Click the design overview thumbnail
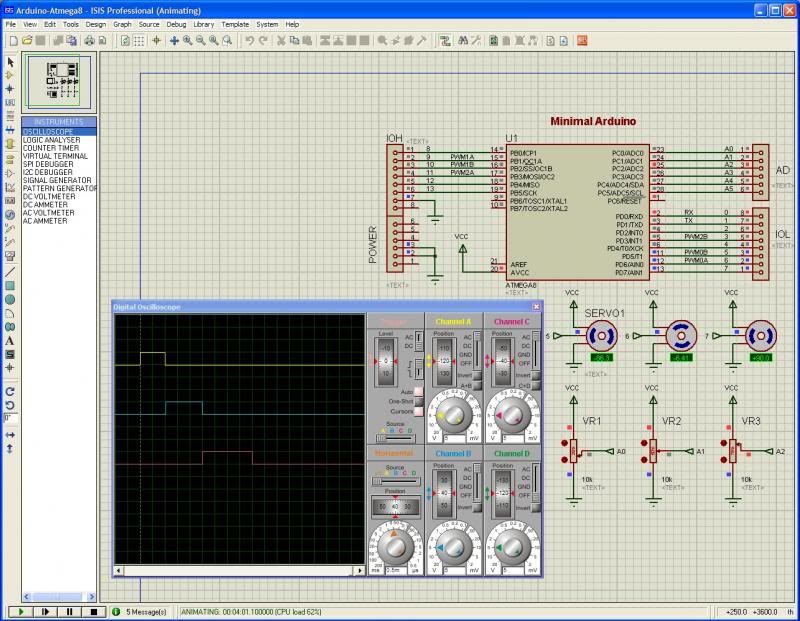Image resolution: width=800 pixels, height=621 pixels. point(59,83)
